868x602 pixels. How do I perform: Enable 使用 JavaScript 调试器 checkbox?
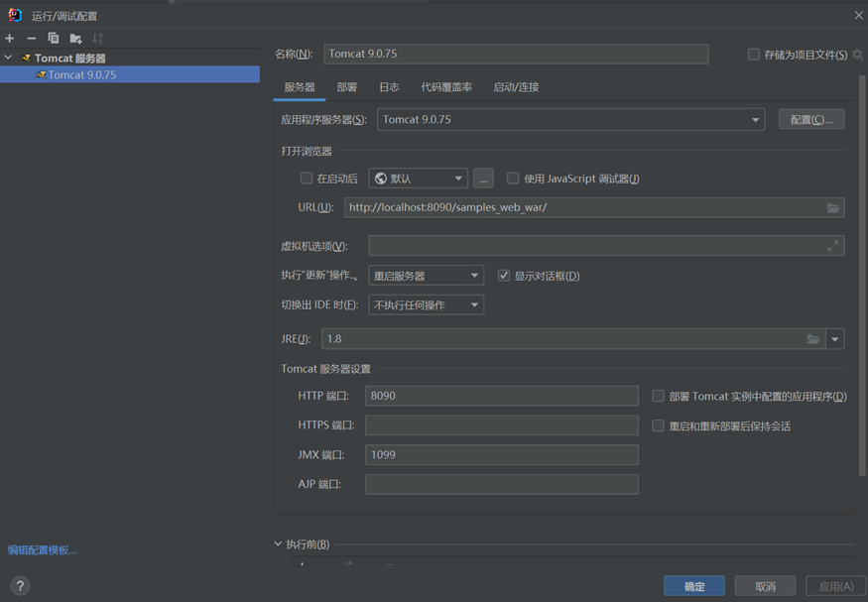[x=513, y=179]
